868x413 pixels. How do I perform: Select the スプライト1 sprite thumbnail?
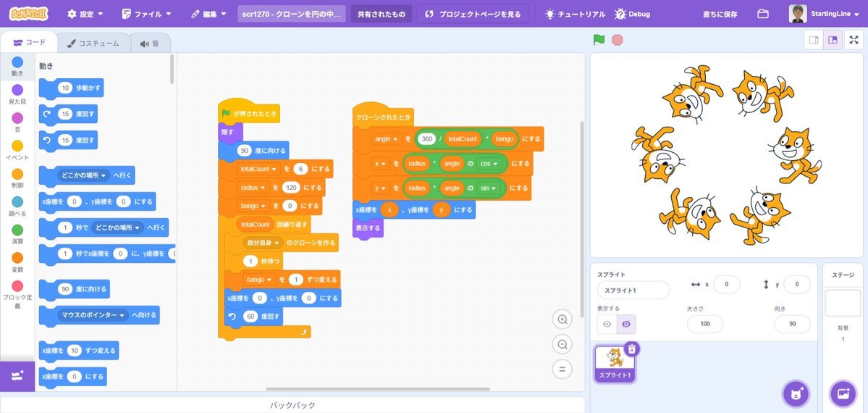click(615, 364)
